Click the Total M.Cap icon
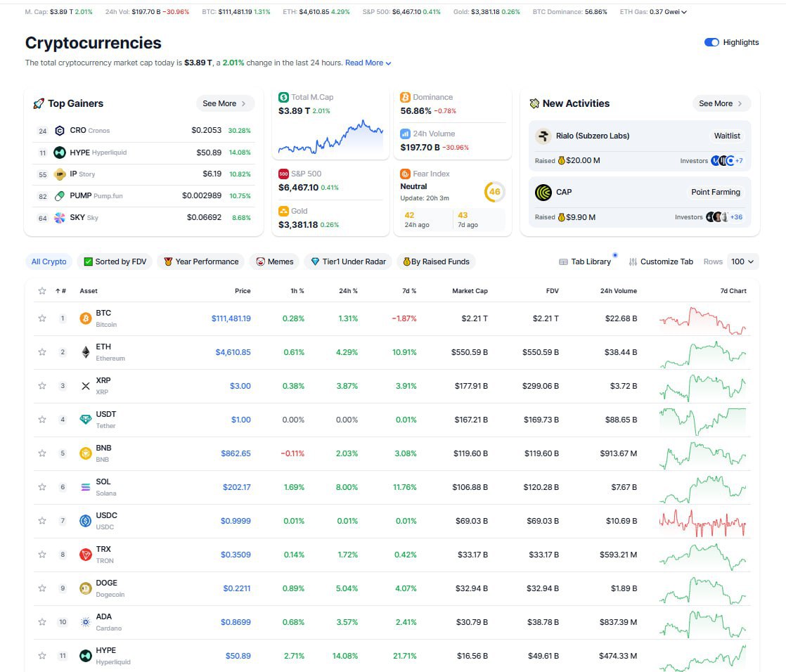786x672 pixels. (284, 97)
